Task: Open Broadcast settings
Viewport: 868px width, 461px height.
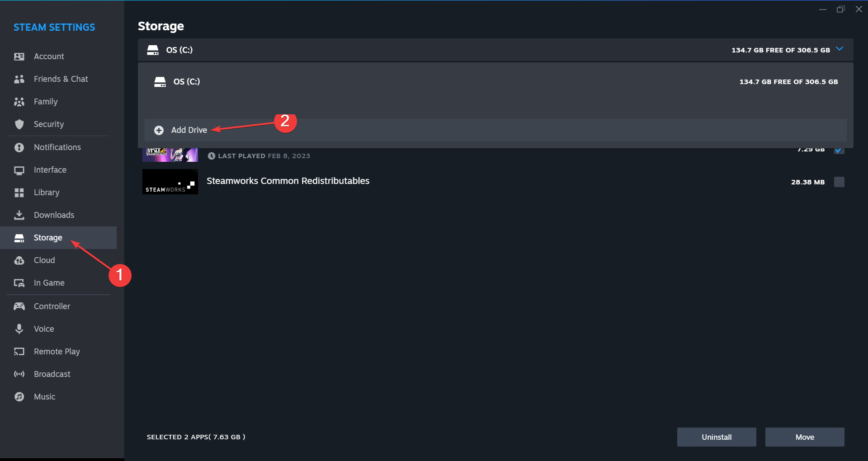Action: click(x=58, y=374)
